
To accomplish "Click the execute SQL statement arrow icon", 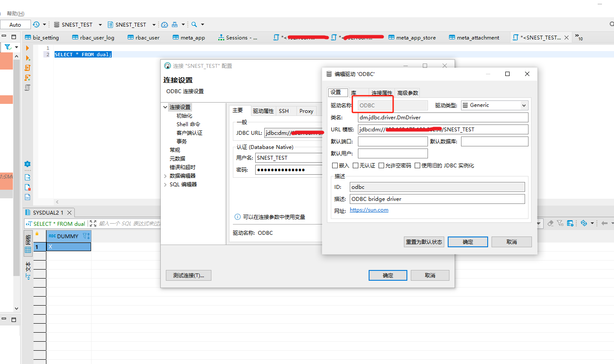I will coord(27,48).
